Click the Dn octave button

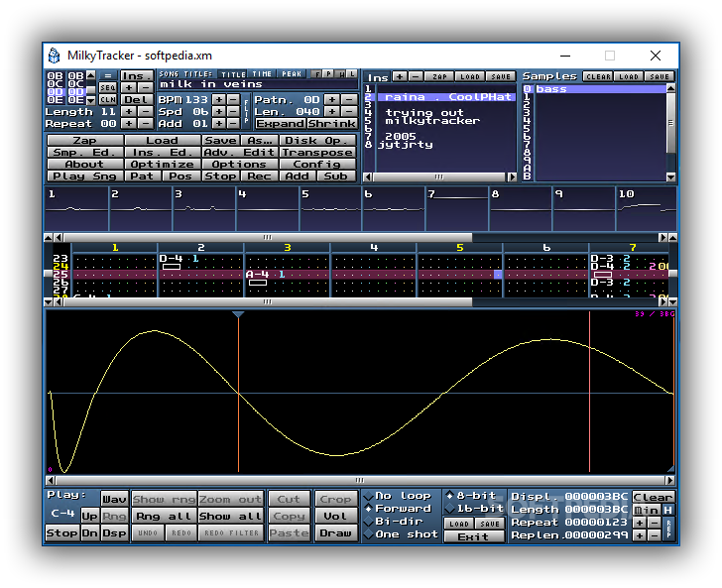[90, 533]
